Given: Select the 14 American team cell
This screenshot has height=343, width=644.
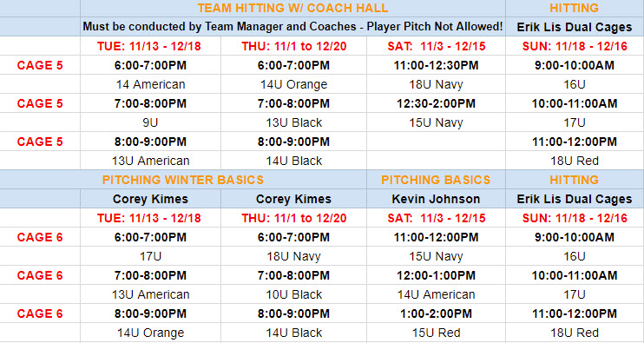Looking at the screenshot, I should coord(150,84).
